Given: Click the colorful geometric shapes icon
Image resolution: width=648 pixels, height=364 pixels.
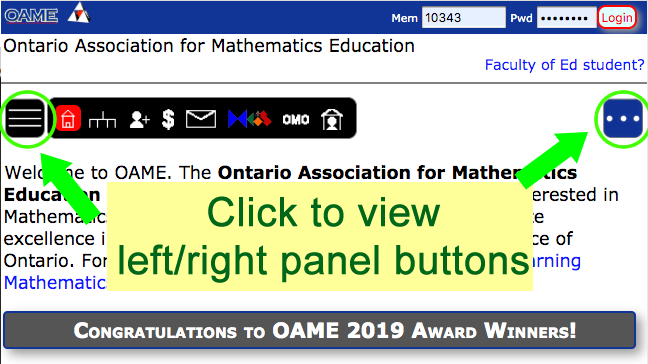Looking at the screenshot, I should tap(250, 119).
